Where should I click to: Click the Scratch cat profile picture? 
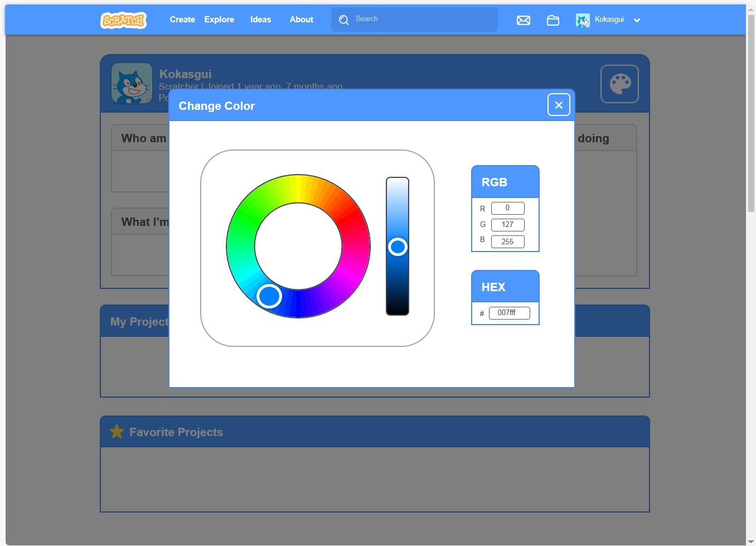click(132, 84)
